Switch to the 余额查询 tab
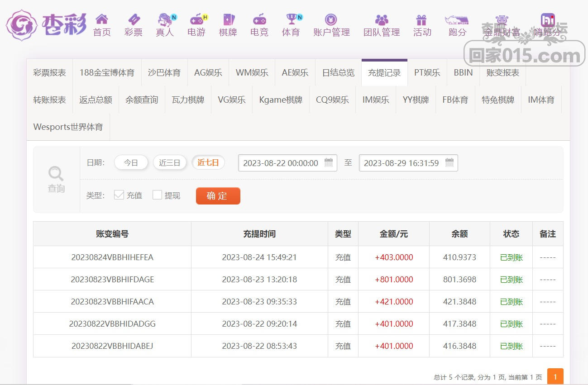 (x=142, y=100)
